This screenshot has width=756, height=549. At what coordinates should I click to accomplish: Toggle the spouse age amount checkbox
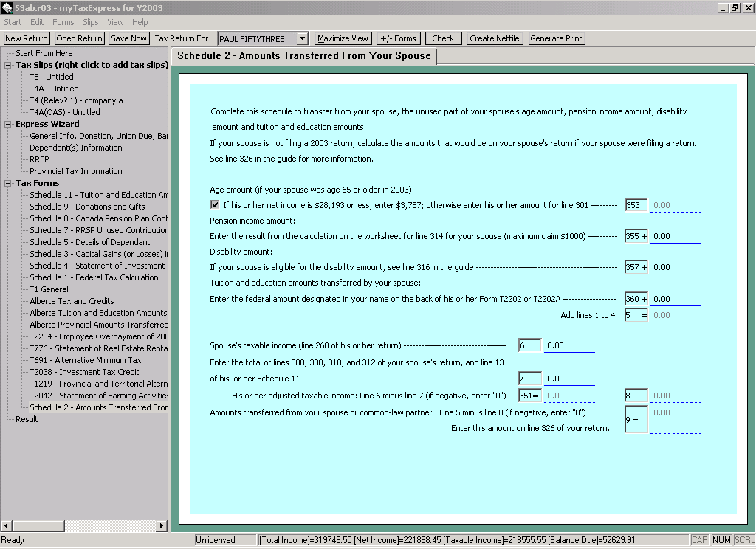click(215, 204)
